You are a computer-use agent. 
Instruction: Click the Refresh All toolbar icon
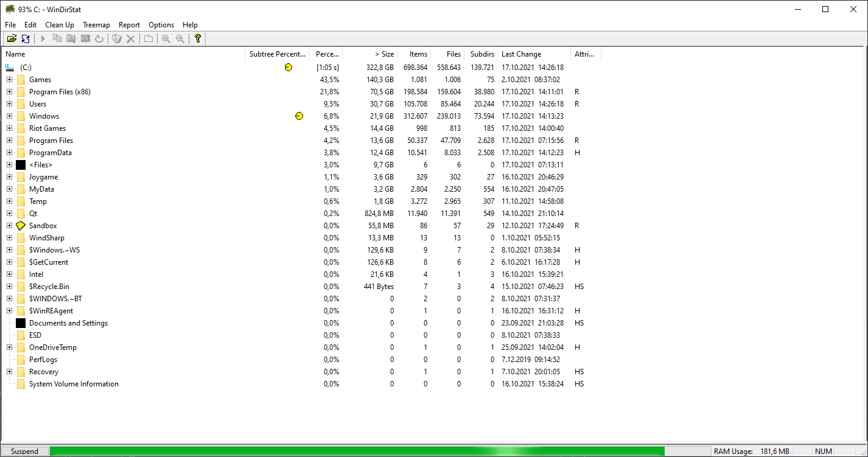pyautogui.click(x=26, y=39)
